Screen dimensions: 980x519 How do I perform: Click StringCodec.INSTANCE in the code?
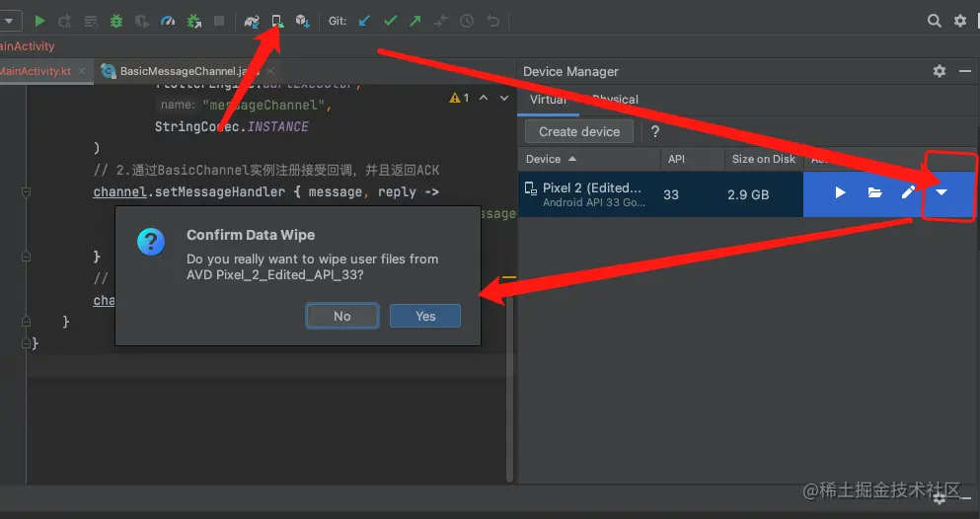point(231,126)
